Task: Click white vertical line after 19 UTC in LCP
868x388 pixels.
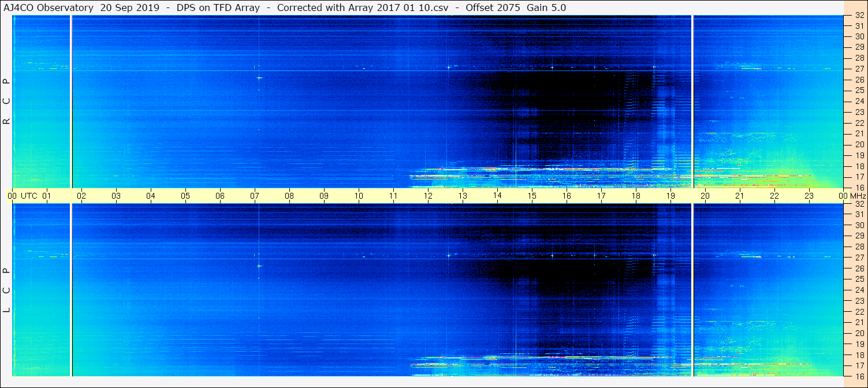Action: [x=692, y=290]
